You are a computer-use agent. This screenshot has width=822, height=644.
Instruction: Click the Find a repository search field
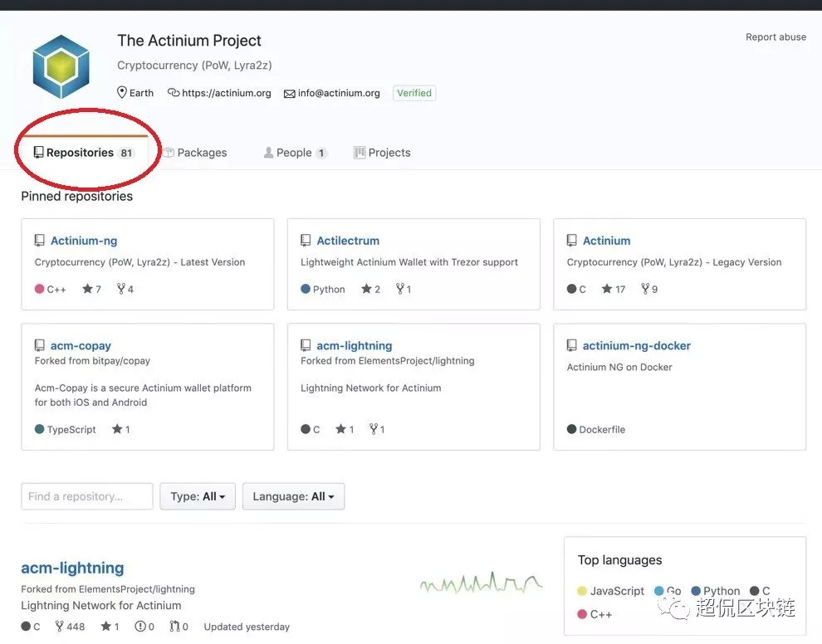pyautogui.click(x=87, y=496)
